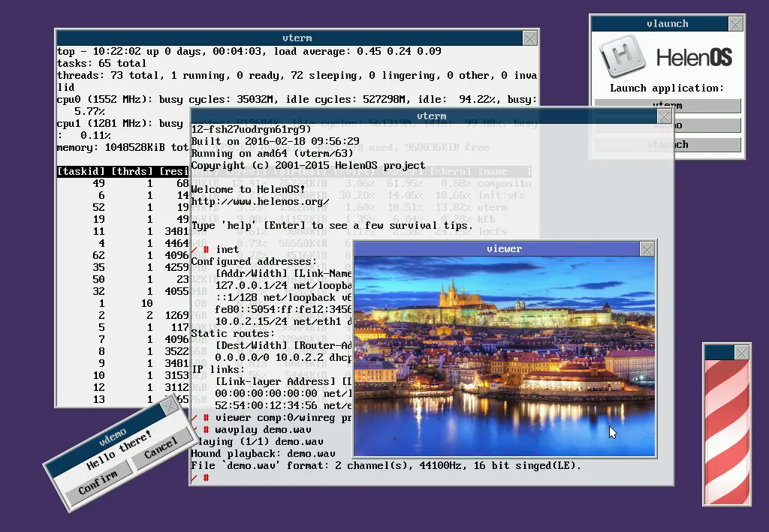Focus the front vterm title bar
Viewport: 769px width, 532px height.
424,116
